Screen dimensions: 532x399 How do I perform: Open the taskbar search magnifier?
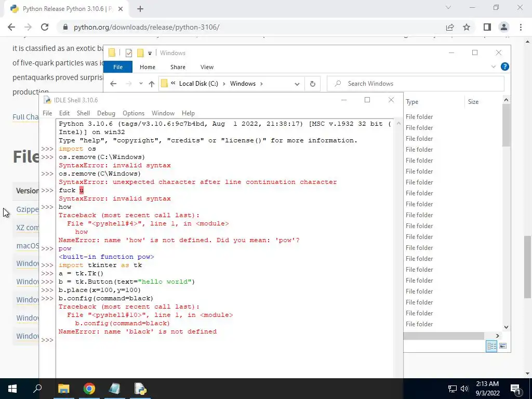pyautogui.click(x=37, y=389)
